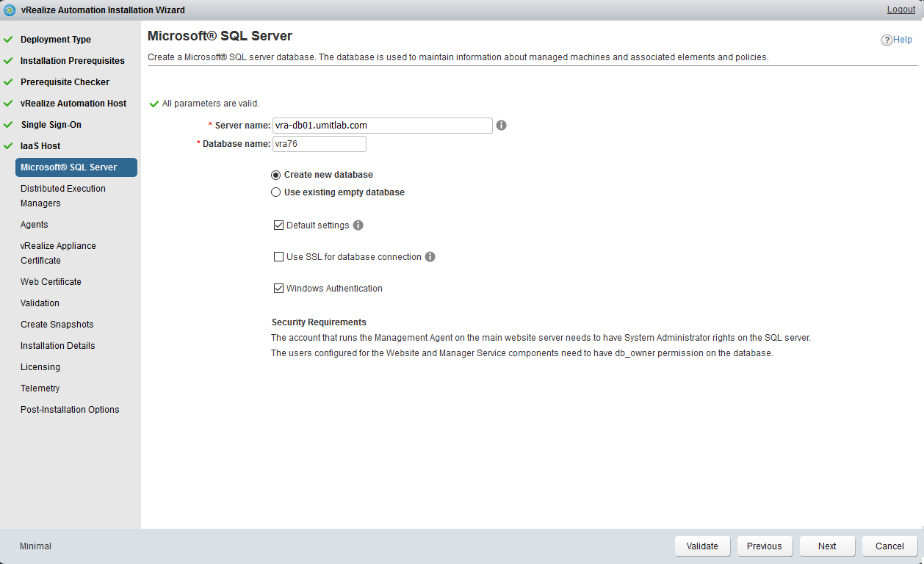
Task: Jump to the Single Sign-On step
Action: coord(51,125)
